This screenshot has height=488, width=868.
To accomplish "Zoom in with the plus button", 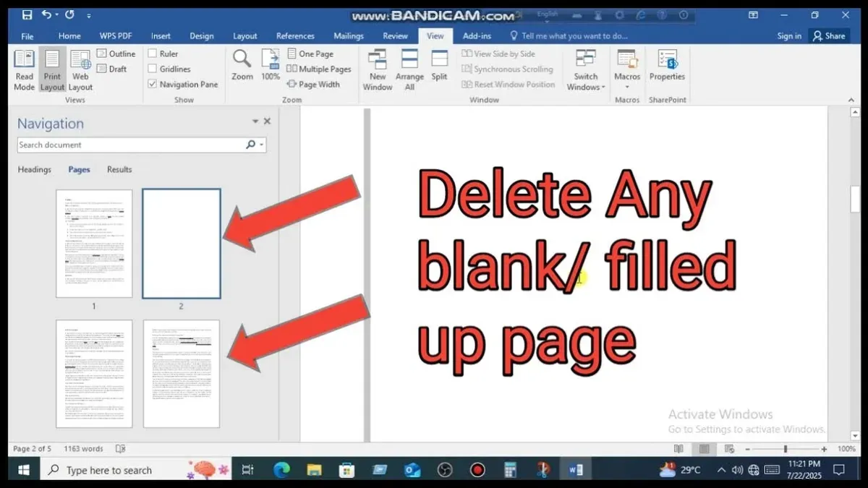I will (x=824, y=449).
